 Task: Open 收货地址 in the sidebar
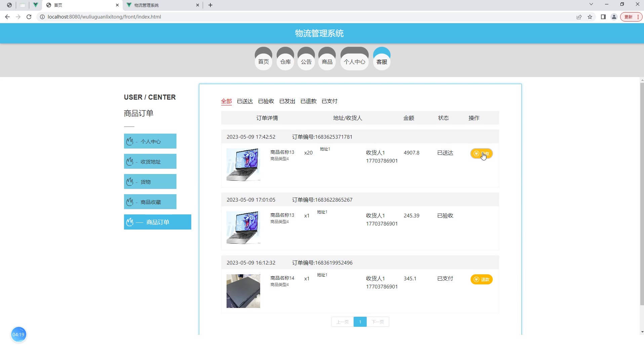(150, 162)
